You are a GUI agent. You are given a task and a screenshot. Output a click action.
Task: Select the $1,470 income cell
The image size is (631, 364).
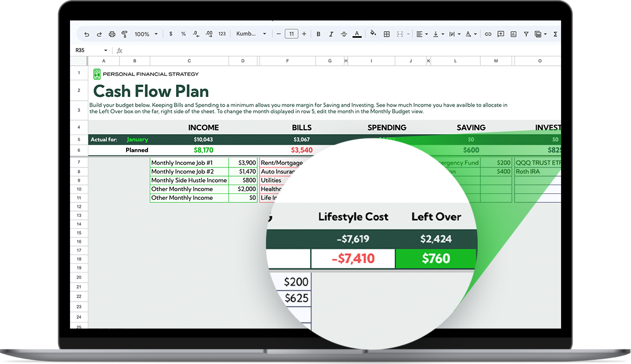pos(243,172)
